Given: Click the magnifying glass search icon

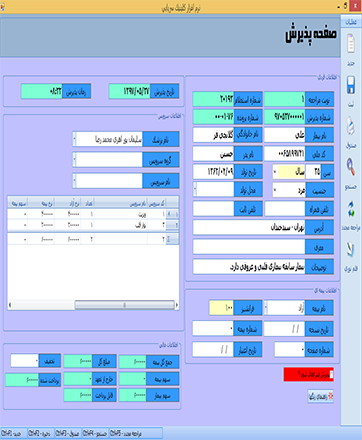Looking at the screenshot, I should pos(351,166).
